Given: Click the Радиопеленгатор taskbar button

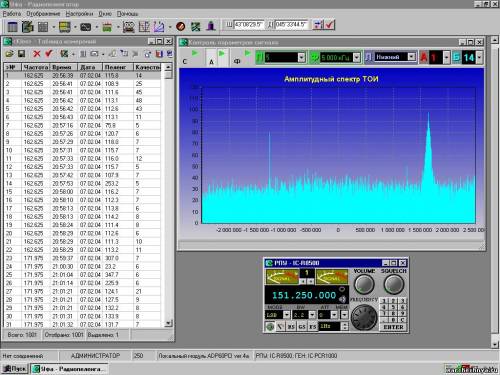Looking at the screenshot, I should (69, 369).
